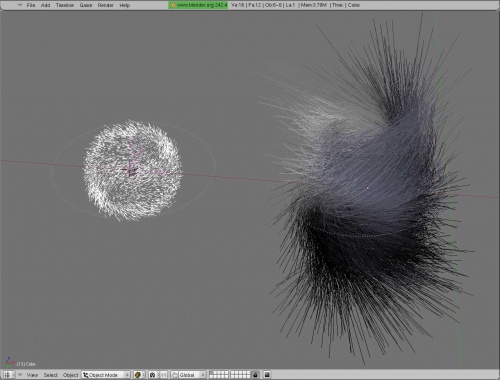
Task: Collapse 3D header menus with the triangle
Action: pos(20,375)
